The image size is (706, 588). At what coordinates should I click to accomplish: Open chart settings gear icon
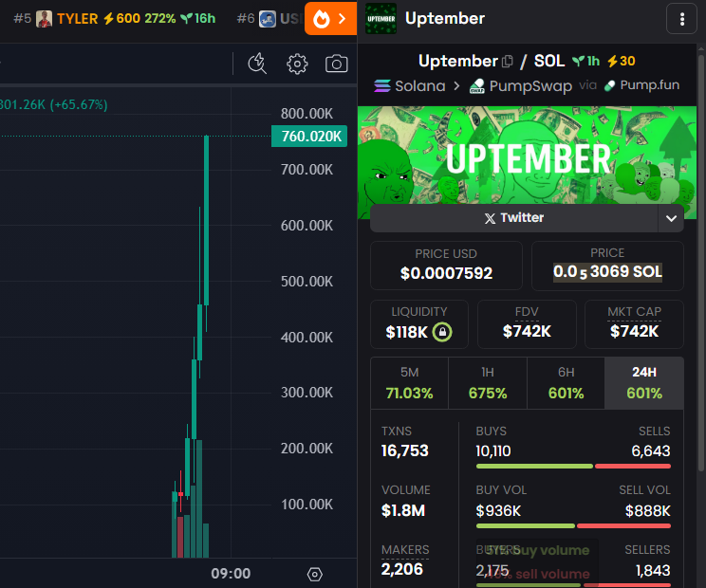[x=297, y=64]
